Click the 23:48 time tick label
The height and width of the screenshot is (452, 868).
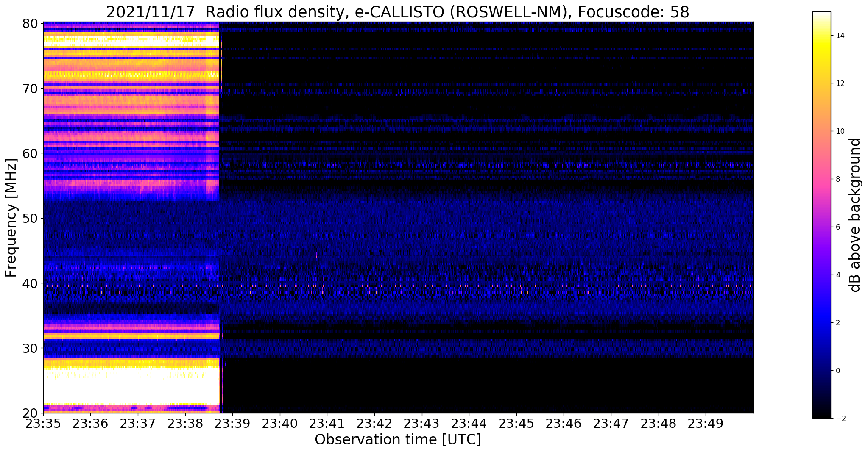659,423
